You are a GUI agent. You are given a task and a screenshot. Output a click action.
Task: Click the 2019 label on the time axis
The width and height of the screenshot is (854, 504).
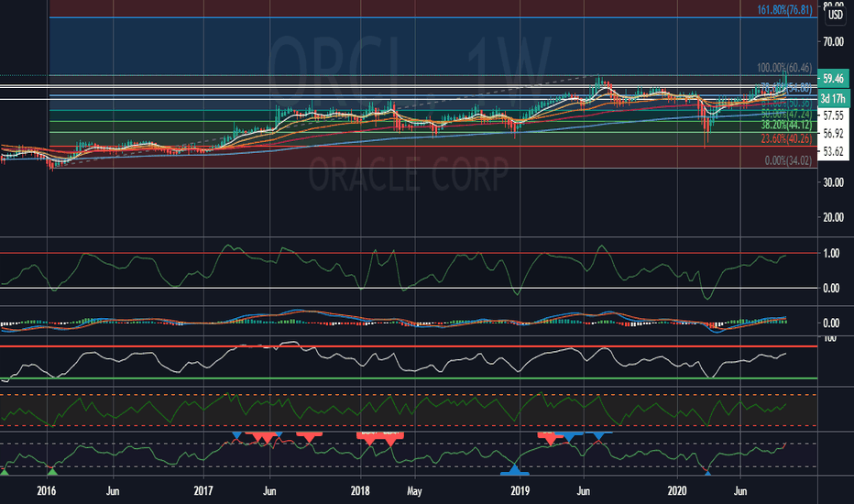pyautogui.click(x=520, y=491)
